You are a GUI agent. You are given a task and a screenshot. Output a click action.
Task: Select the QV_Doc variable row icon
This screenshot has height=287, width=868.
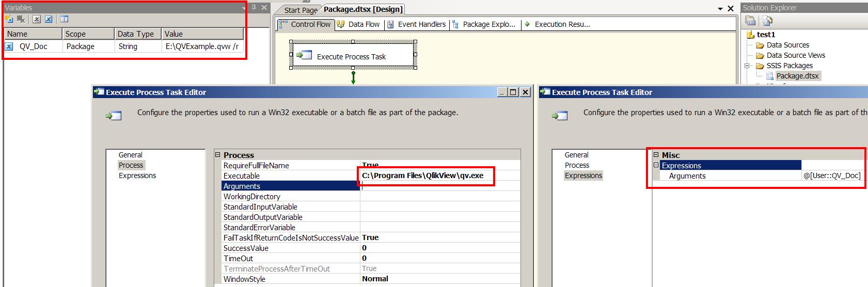click(9, 46)
